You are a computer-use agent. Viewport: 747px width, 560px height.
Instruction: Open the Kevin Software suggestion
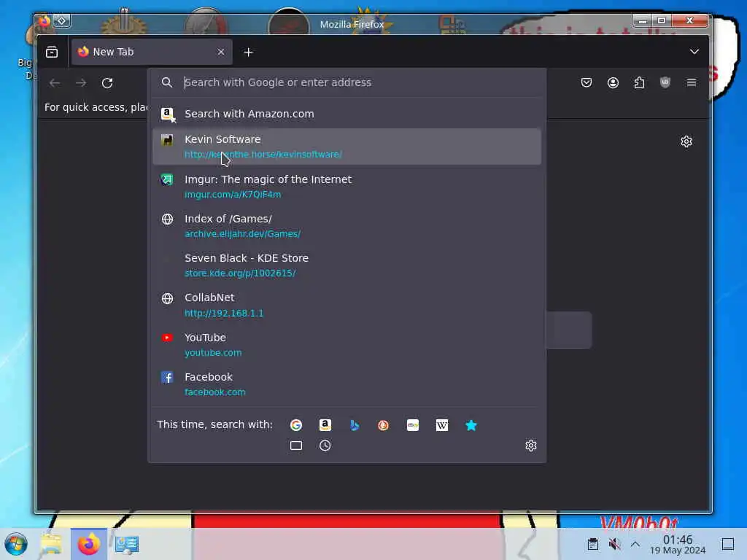[x=347, y=147]
